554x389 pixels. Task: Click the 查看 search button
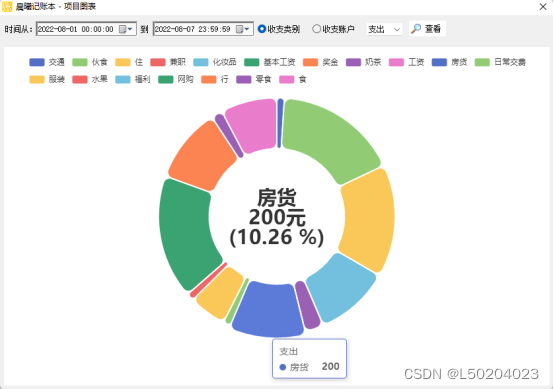point(427,29)
